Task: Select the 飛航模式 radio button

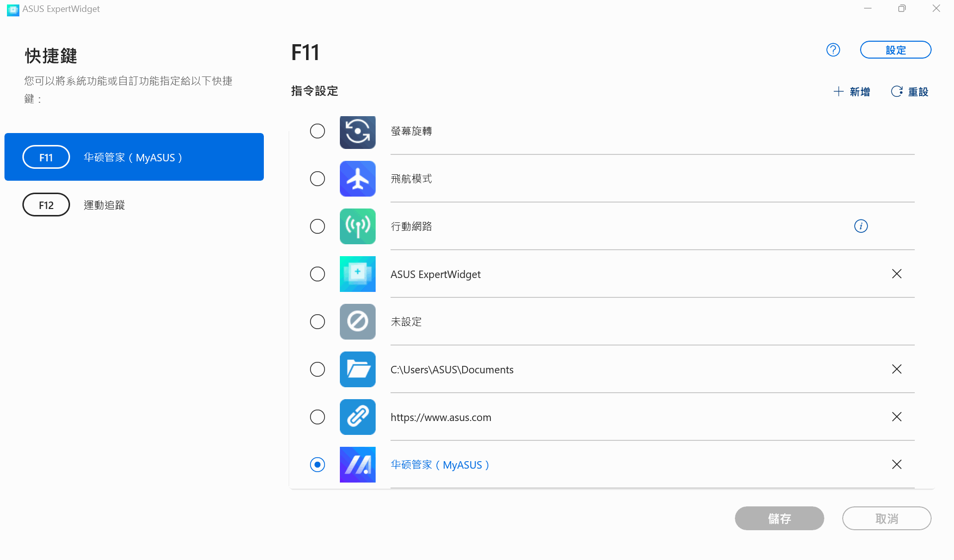Action: coord(318,179)
